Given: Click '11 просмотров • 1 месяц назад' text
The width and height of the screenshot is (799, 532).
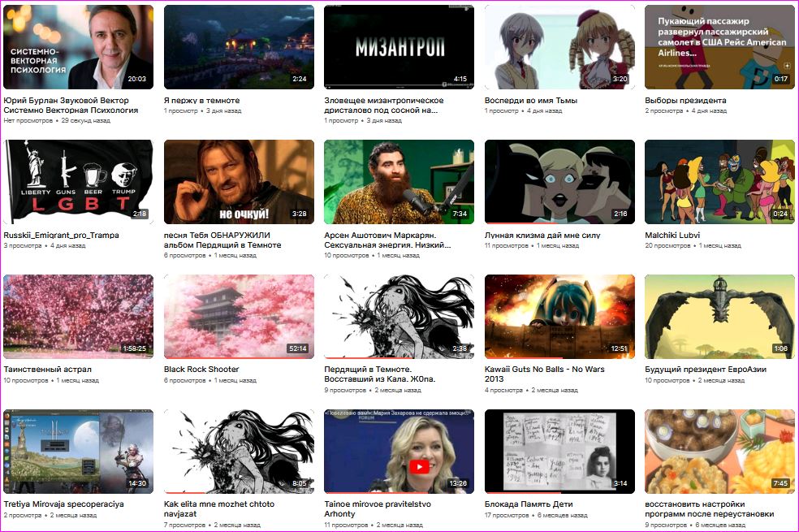Looking at the screenshot, I should point(532,245).
